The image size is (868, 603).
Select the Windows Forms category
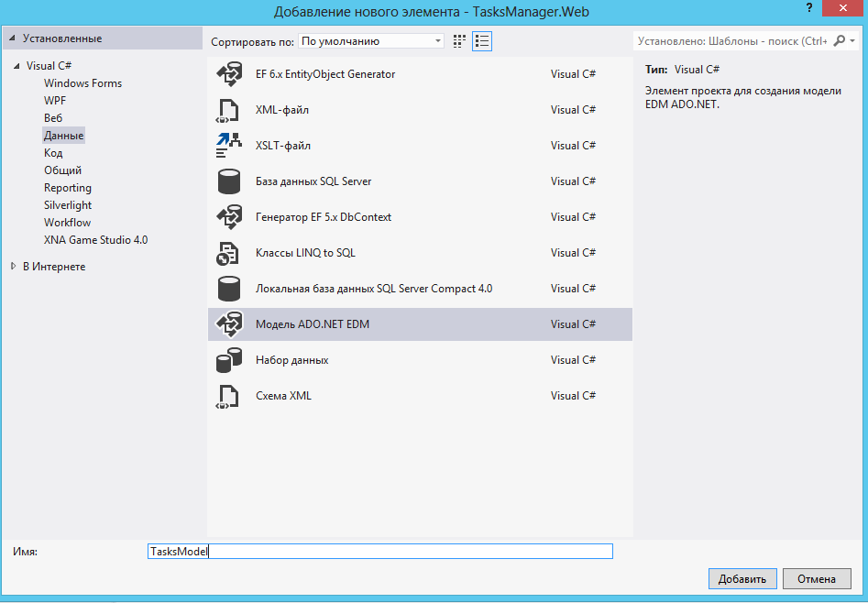(83, 83)
